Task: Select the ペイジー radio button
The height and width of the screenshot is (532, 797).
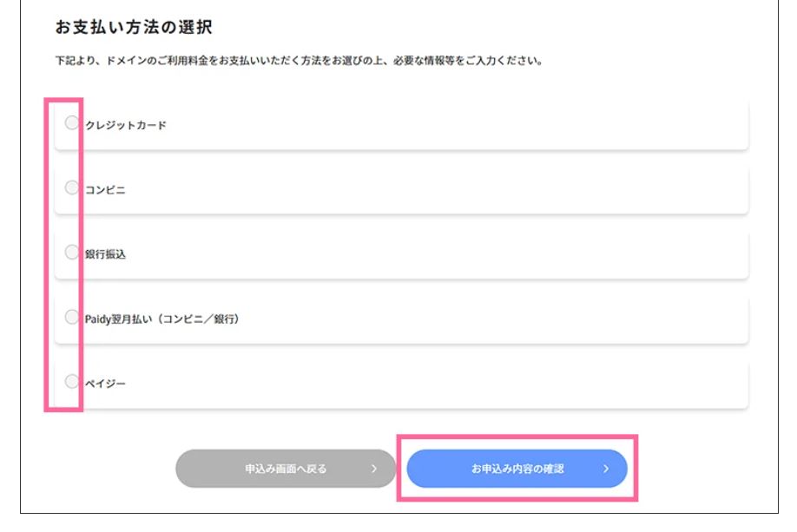Action: [x=69, y=381]
